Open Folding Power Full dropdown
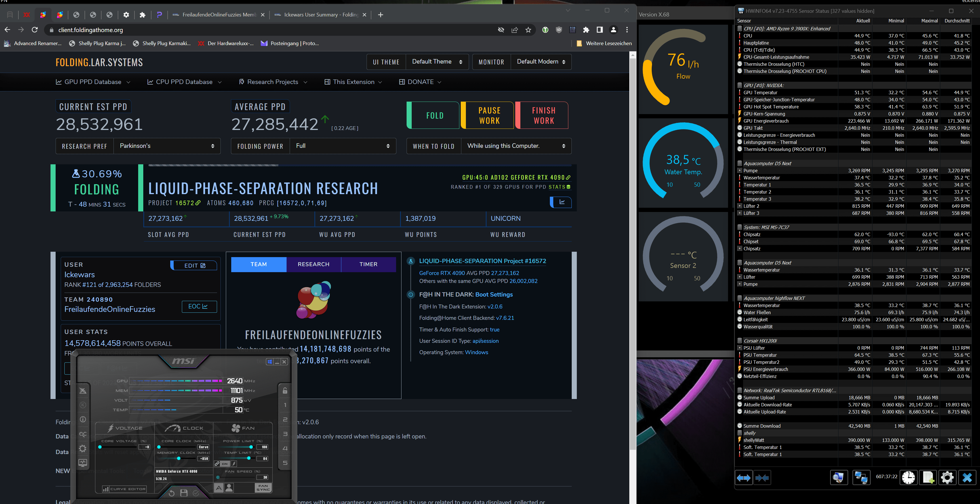980x504 pixels. [x=343, y=146]
